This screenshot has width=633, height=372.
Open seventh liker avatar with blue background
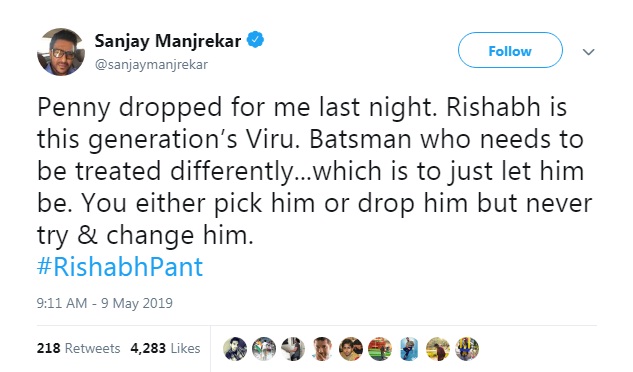click(x=409, y=349)
